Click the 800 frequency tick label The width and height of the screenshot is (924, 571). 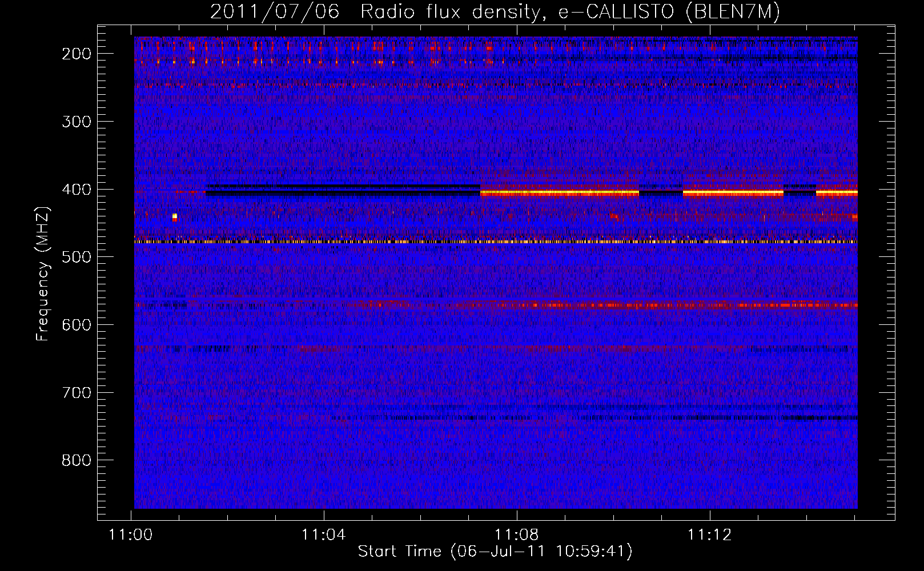[x=77, y=460]
